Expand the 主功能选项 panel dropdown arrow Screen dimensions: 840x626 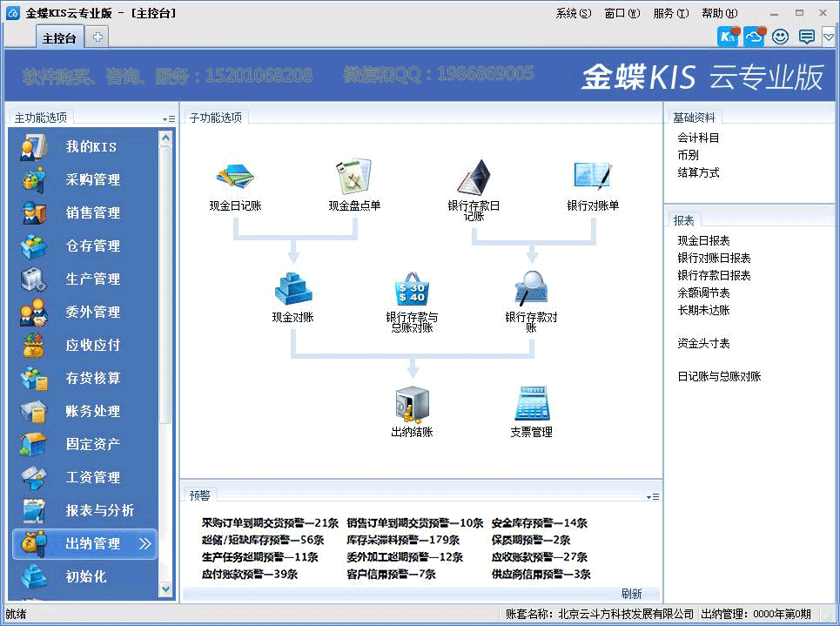168,118
